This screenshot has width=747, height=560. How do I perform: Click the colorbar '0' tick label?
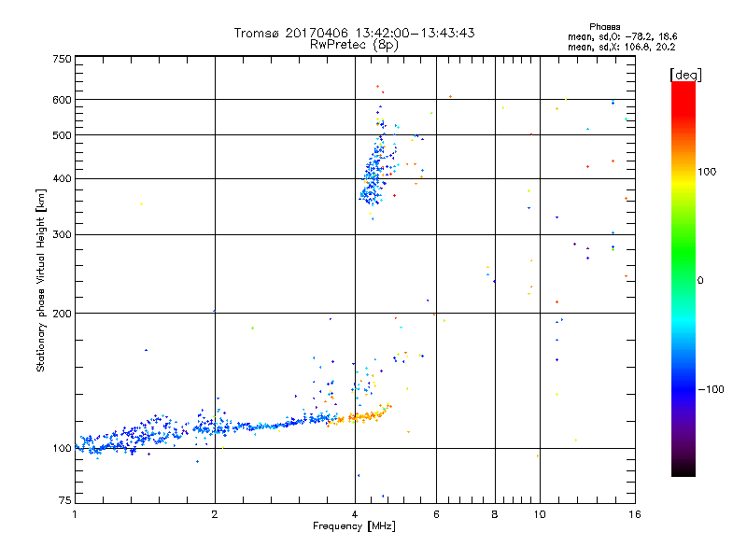pos(700,281)
